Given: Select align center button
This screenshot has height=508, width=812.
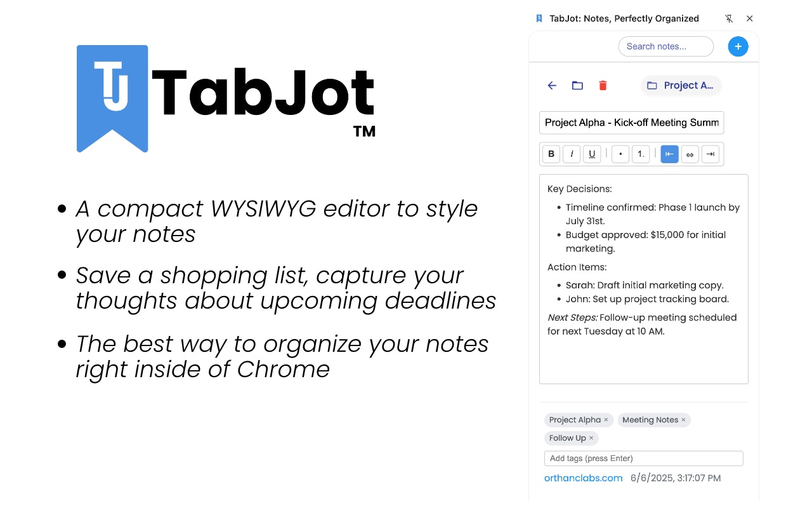Looking at the screenshot, I should (690, 154).
